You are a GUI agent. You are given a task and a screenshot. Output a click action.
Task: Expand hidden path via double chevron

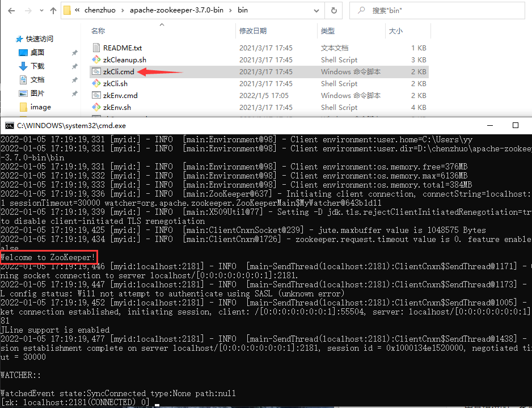click(x=77, y=11)
